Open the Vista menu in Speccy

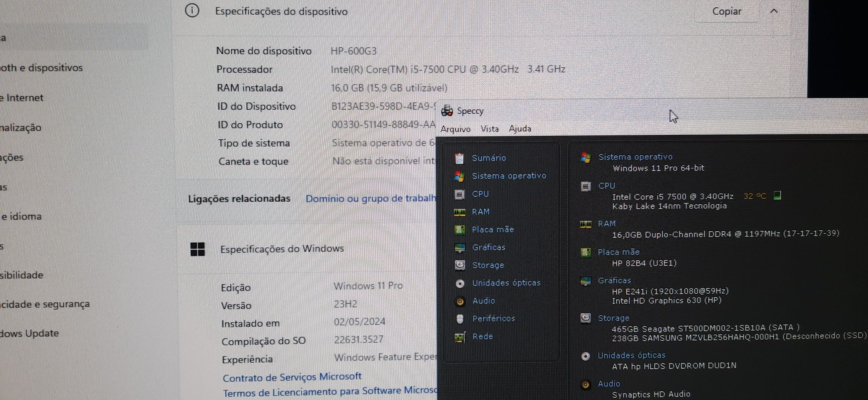490,129
